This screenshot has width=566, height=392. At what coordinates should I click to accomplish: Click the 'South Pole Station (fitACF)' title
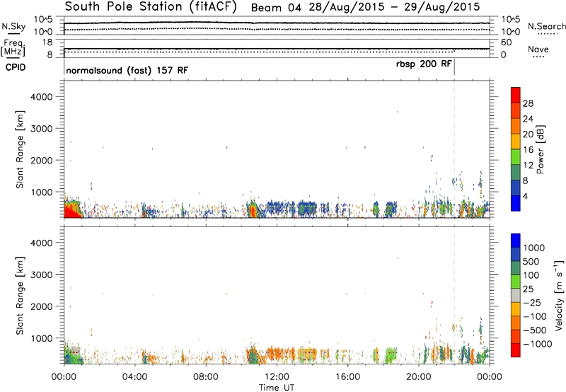(151, 6)
